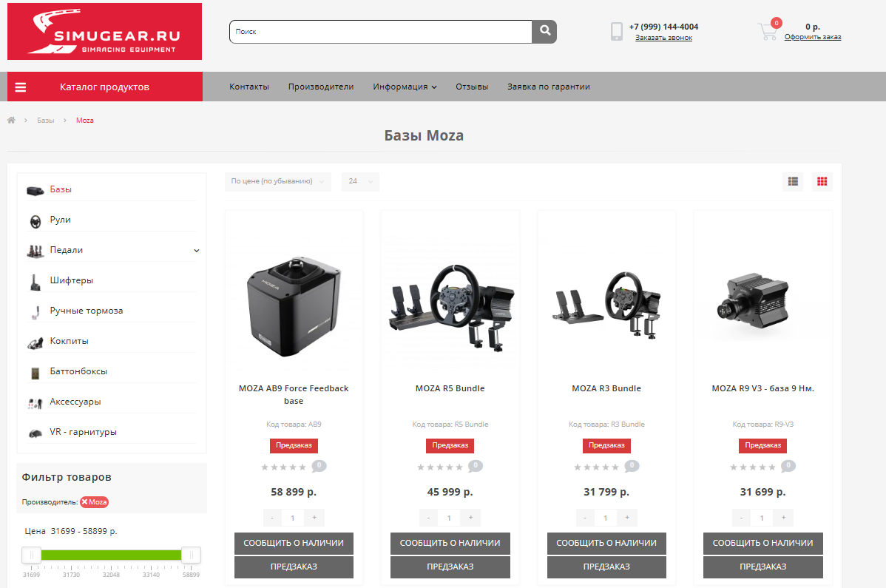
Task: Open MOZA R5 Bundle title link
Action: pyautogui.click(x=450, y=388)
